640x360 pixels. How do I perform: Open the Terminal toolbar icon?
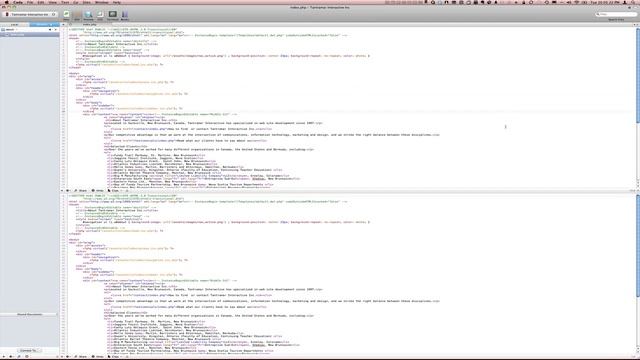click(x=112, y=16)
